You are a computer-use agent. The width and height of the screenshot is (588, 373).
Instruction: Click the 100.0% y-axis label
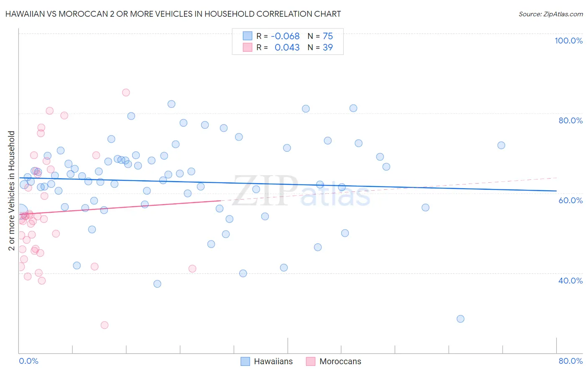point(569,41)
